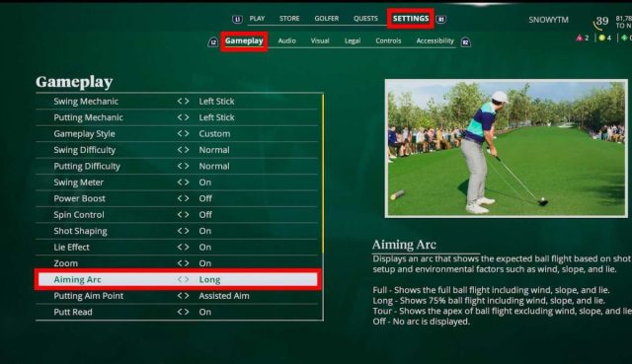Select the Zoom row label
This screenshot has height=364, width=632.
coord(66,263)
